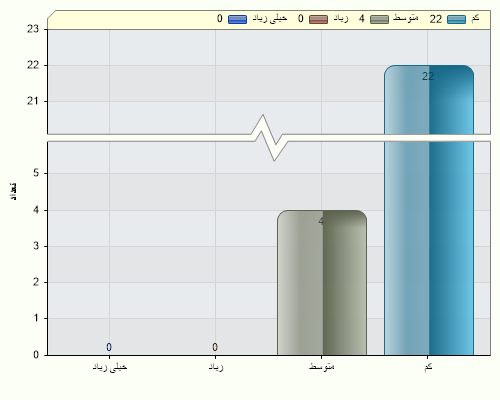Click the متوسط category axis label

pyautogui.click(x=322, y=367)
